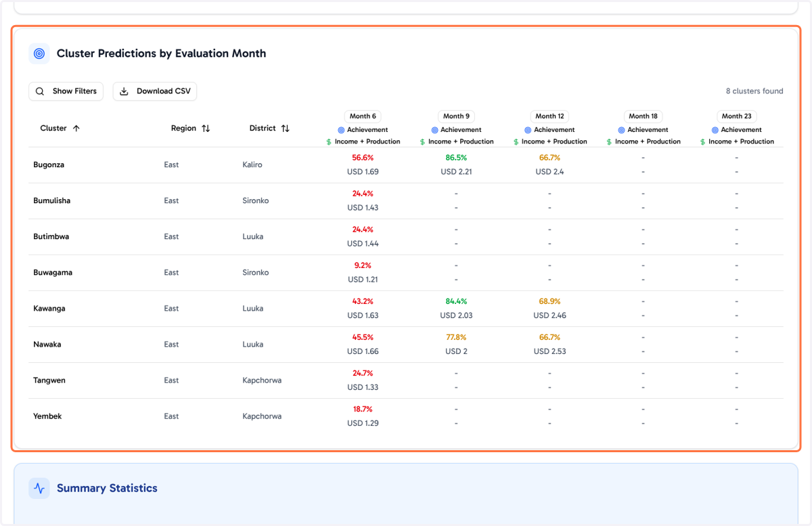812x526 pixels.
Task: Select the Kawanga cluster name
Action: click(x=49, y=309)
